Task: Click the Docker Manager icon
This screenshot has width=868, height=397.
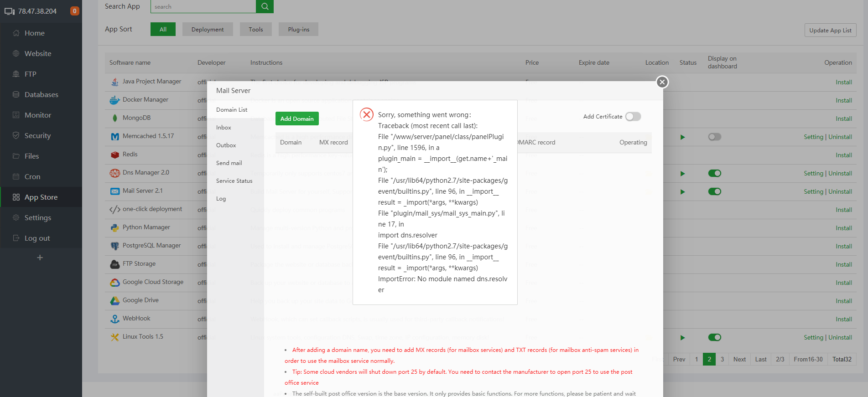Action: click(x=114, y=100)
